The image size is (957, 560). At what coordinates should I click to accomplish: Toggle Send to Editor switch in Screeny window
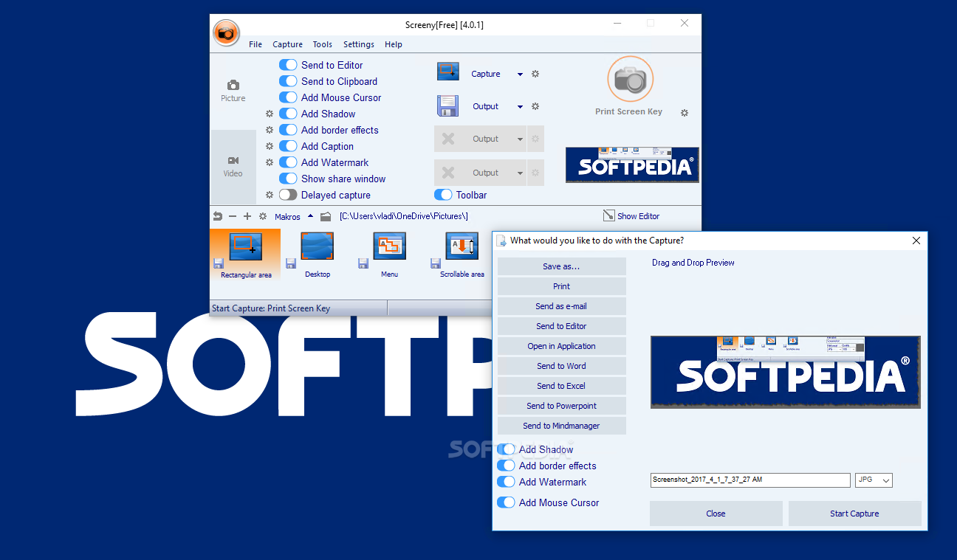coord(288,65)
